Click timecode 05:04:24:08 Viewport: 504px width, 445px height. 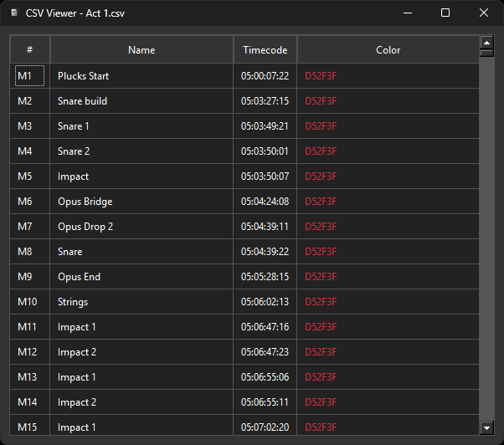(265, 202)
